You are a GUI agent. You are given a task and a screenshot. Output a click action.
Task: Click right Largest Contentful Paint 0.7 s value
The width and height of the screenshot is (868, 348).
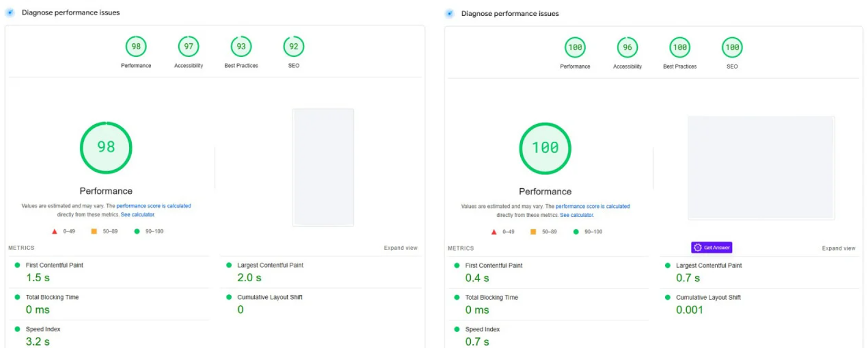coord(688,278)
